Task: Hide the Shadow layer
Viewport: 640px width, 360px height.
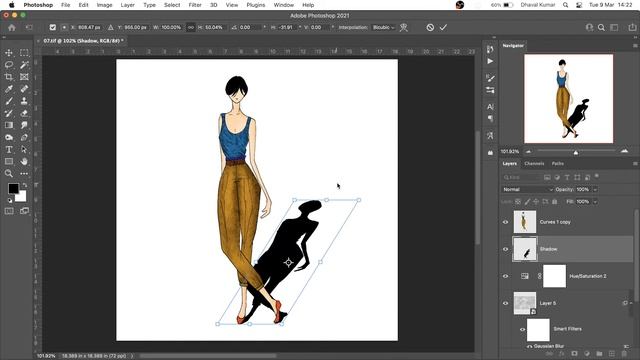Action: tap(505, 249)
